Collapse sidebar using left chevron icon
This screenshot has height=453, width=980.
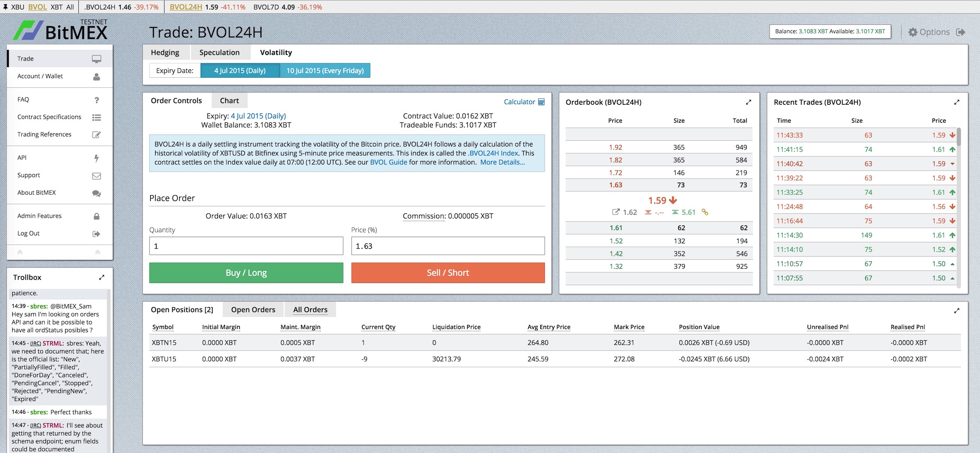pos(20,252)
